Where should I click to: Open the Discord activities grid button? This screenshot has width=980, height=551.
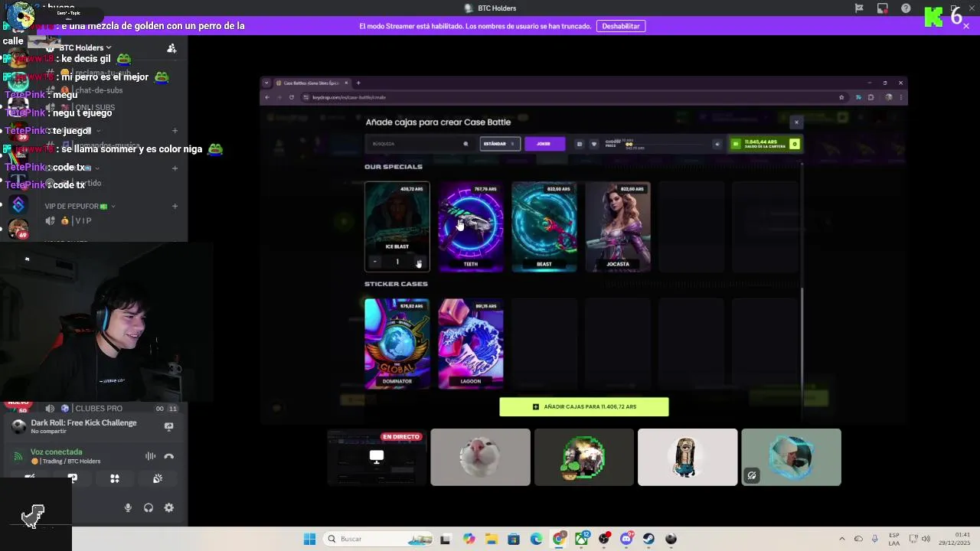click(x=115, y=479)
